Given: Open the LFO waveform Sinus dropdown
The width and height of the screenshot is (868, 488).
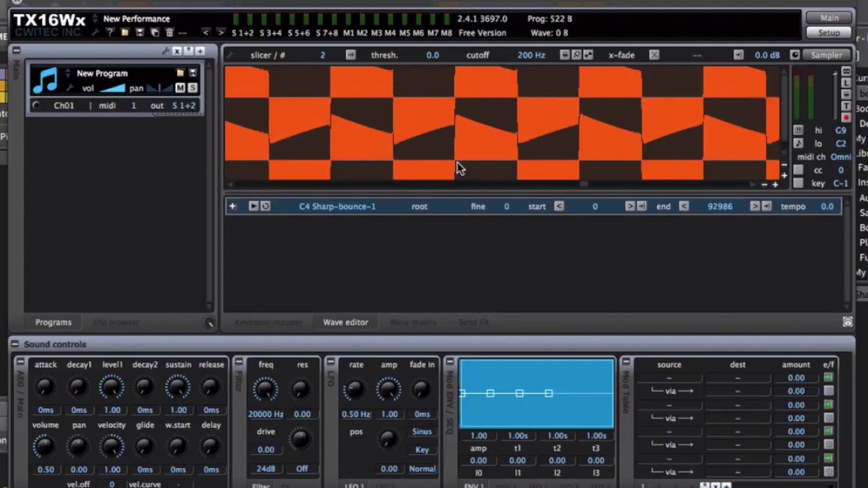Looking at the screenshot, I should click(422, 432).
